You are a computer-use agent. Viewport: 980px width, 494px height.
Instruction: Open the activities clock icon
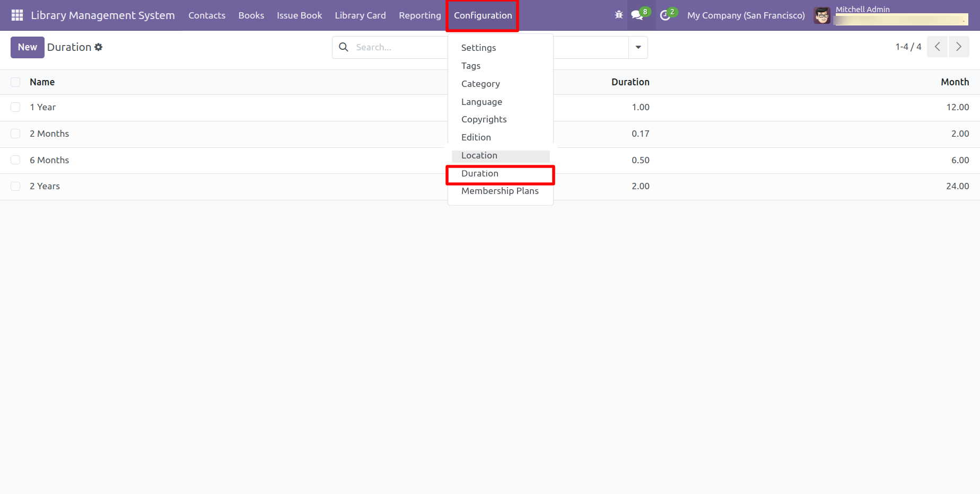tap(665, 15)
